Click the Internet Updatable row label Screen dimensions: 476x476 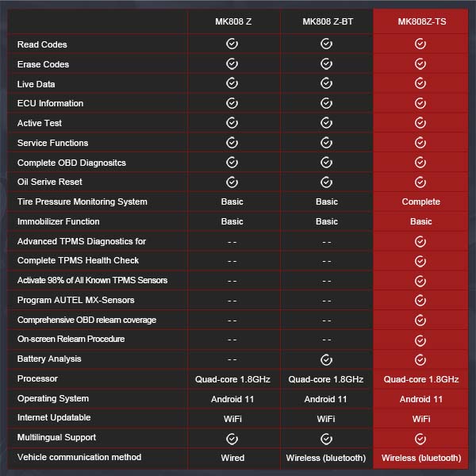point(54,418)
